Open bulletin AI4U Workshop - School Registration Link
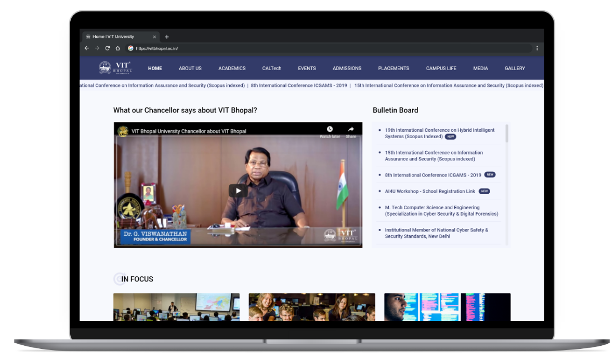Image resolution: width=616 pixels, height=364 pixels. pos(430,192)
